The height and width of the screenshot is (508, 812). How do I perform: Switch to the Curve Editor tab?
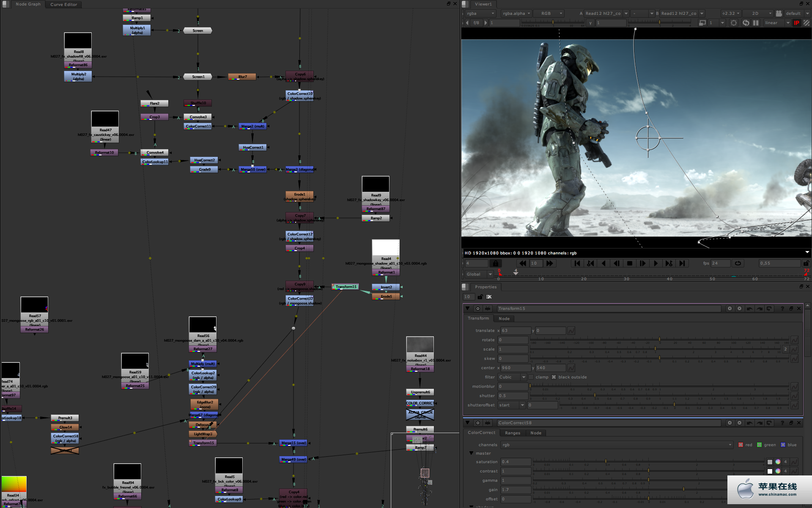click(x=63, y=5)
